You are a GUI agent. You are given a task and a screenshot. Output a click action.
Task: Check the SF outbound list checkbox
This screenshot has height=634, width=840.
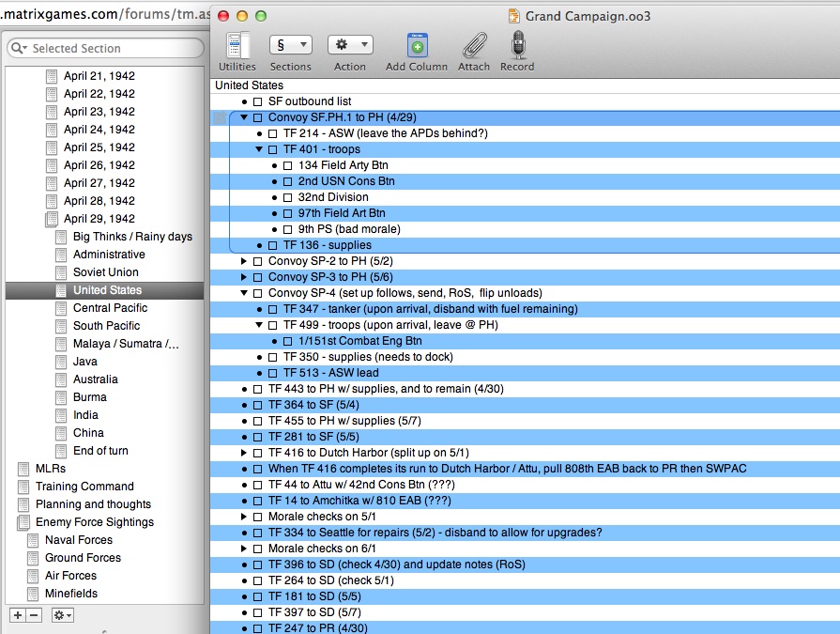pyautogui.click(x=258, y=101)
